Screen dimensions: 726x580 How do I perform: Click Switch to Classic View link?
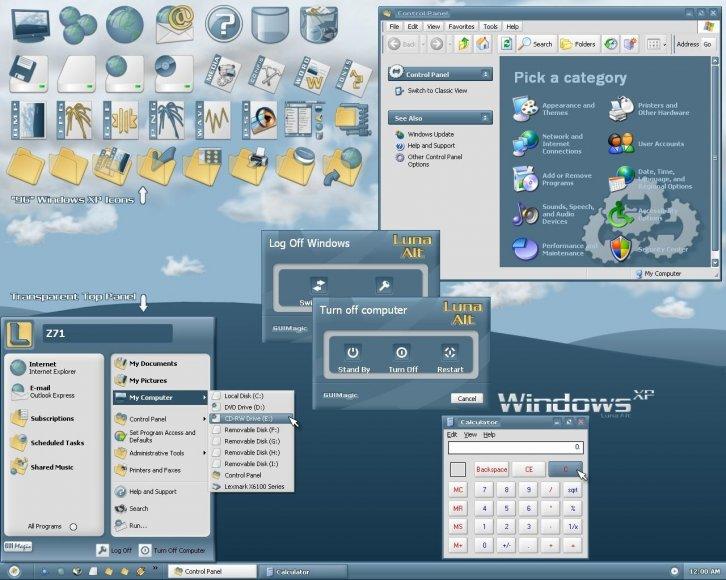tap(437, 91)
